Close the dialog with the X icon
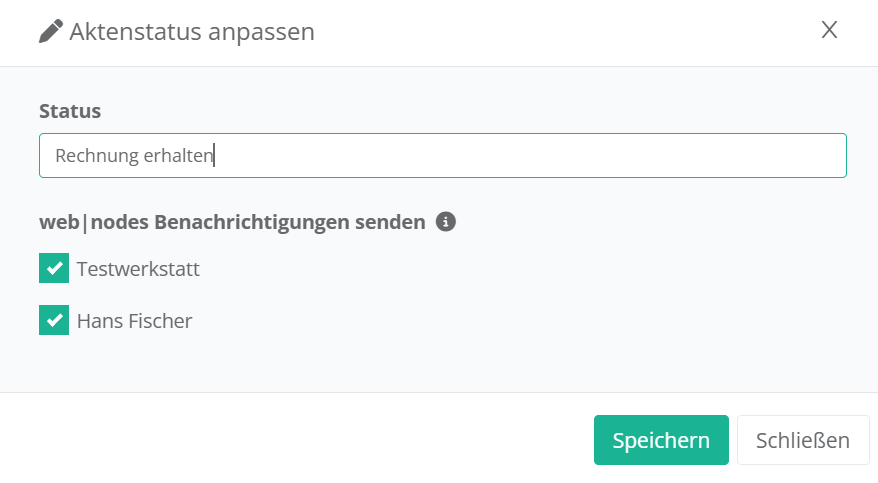878x483 pixels. [x=829, y=30]
